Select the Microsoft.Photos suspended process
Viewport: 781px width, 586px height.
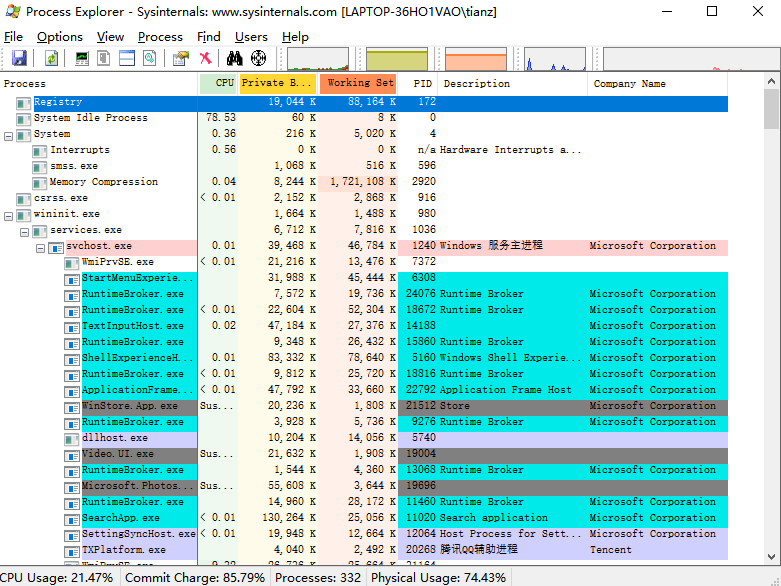click(x=364, y=486)
